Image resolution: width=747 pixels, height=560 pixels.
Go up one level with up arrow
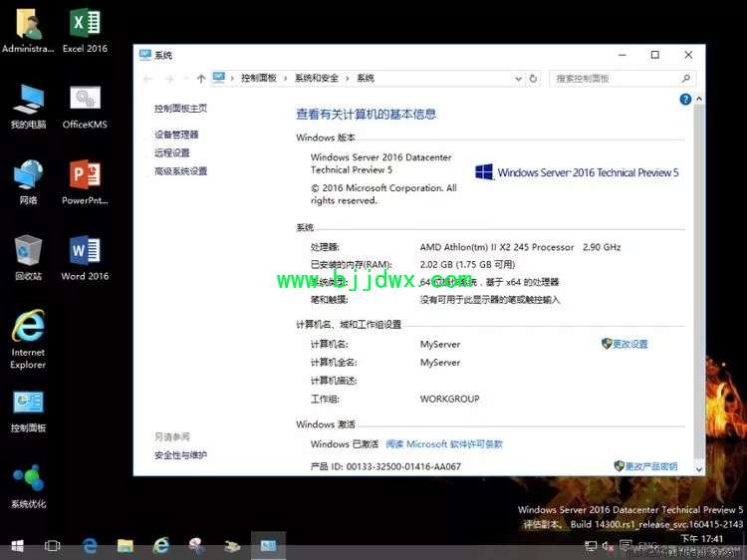(201, 79)
